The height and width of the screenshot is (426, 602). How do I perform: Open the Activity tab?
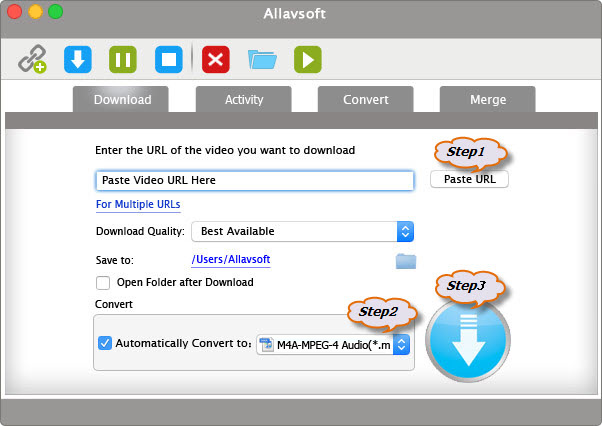(243, 99)
